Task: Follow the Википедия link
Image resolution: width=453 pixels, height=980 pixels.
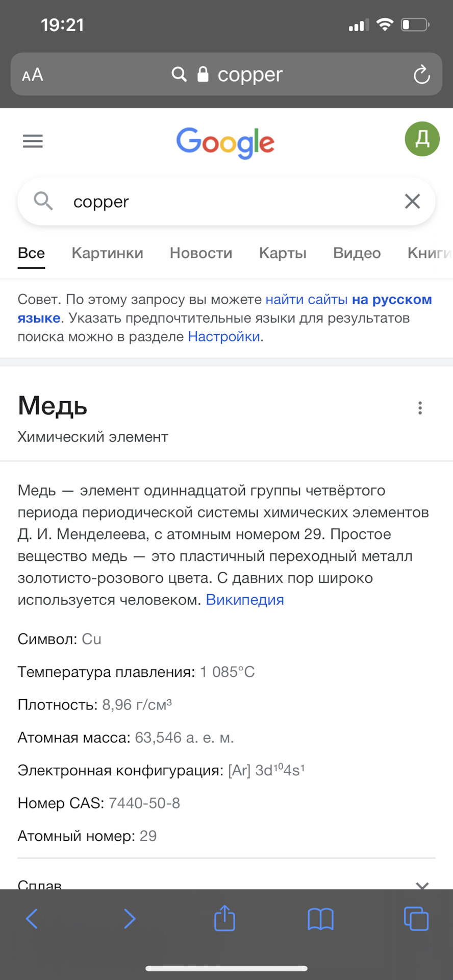Action: coord(245,600)
